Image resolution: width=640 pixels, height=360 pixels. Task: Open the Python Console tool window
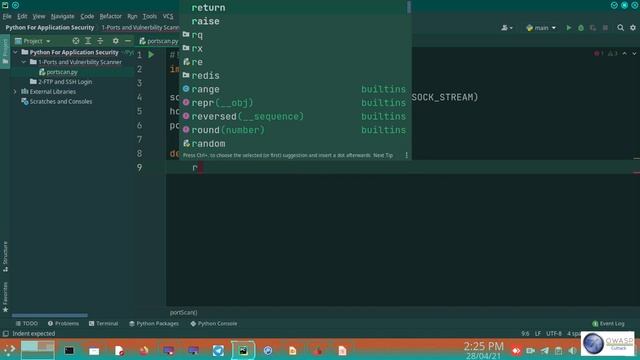click(214, 324)
